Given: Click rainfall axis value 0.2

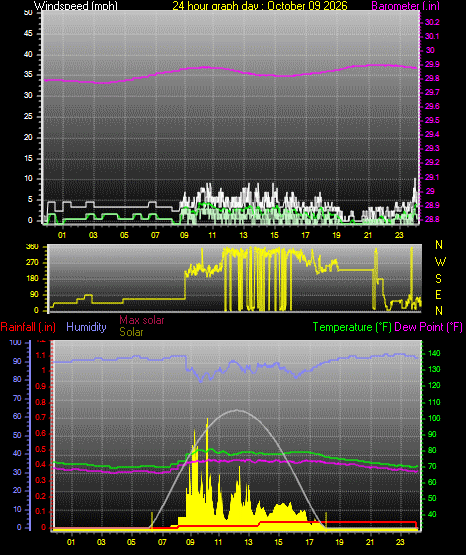Looking at the screenshot, I should tap(41, 496).
